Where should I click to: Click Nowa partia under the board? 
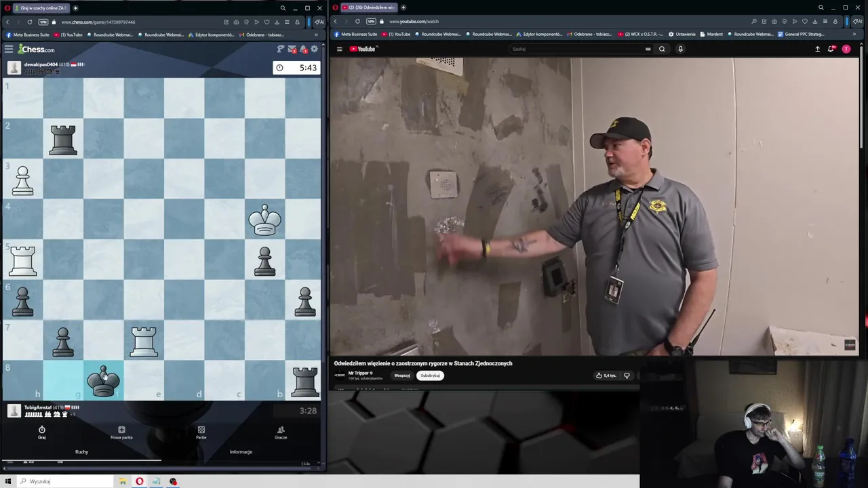121,432
